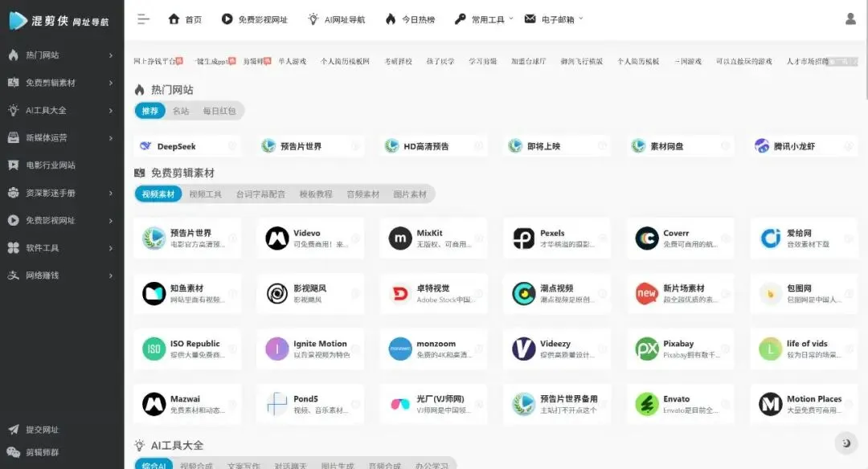Click the Motion Places logo icon
Viewport: 868px width, 469px height.
pyautogui.click(x=770, y=404)
